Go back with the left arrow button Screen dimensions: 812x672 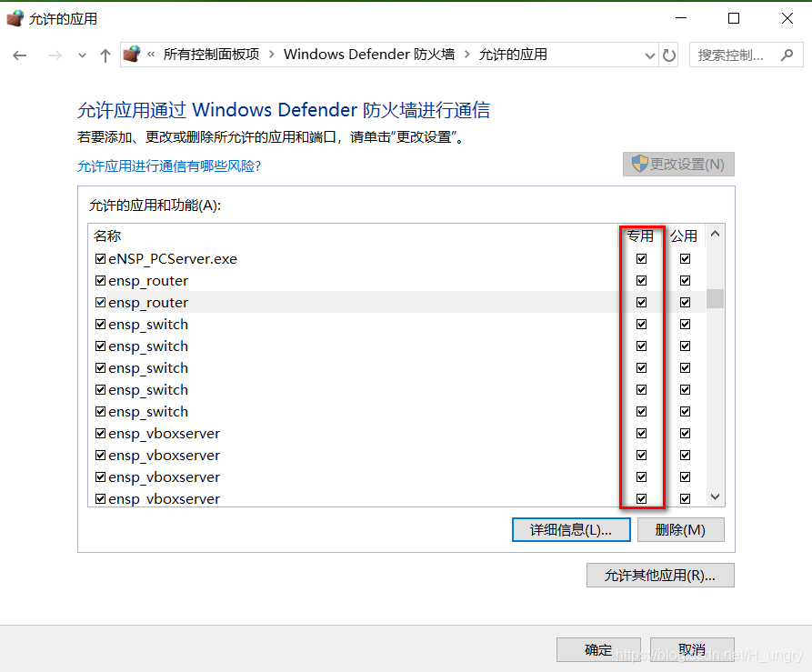(20, 55)
